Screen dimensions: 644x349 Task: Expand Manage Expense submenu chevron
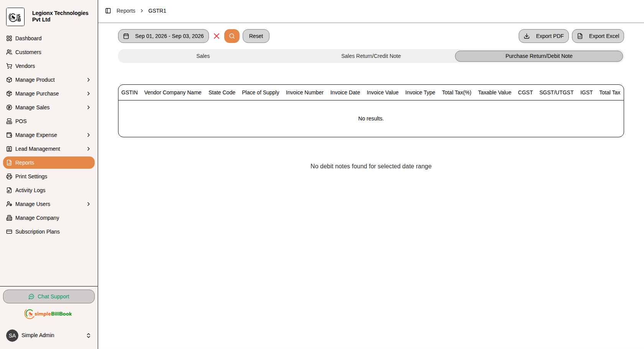[x=89, y=135]
